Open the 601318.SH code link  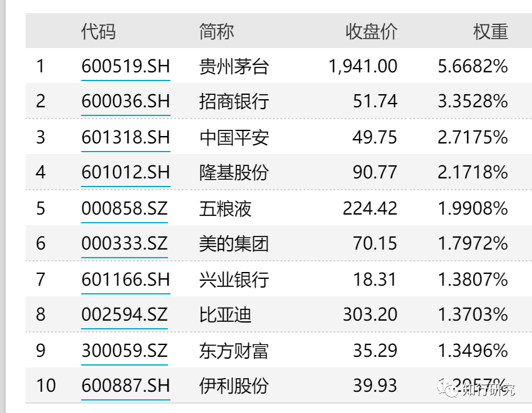point(125,137)
